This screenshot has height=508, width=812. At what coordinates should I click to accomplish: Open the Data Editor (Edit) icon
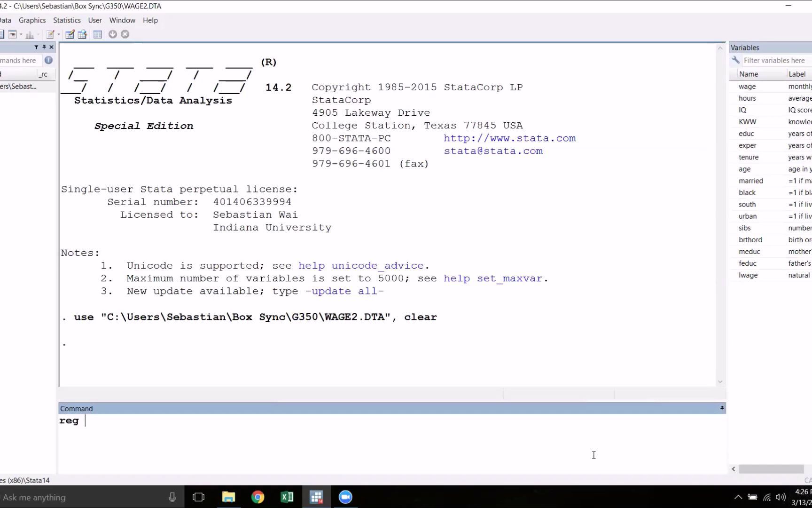click(x=70, y=34)
